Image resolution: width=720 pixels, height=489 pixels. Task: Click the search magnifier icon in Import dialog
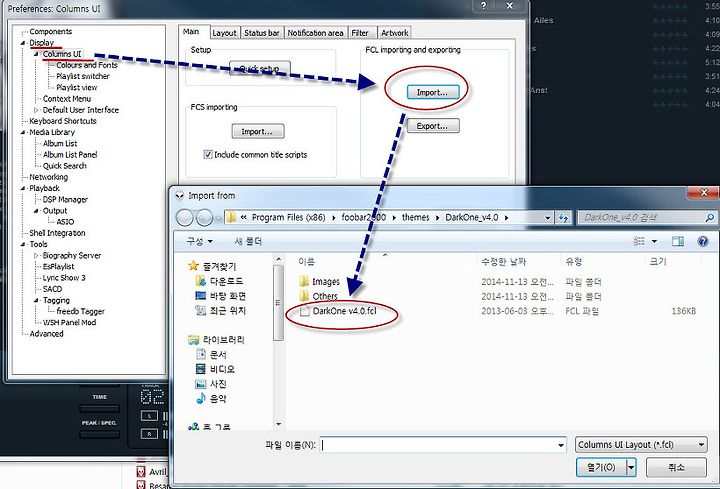709,218
